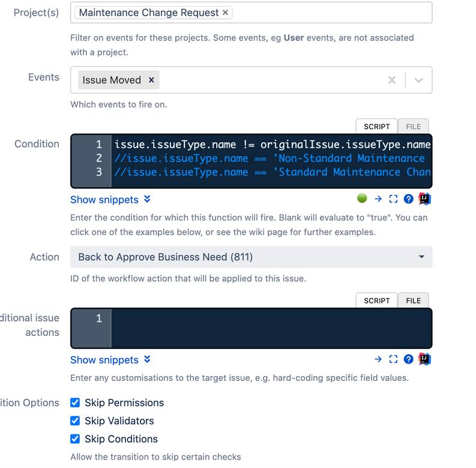This screenshot has height=468, width=476.
Task: Expand the Condition editor to fullscreen
Action: point(393,199)
